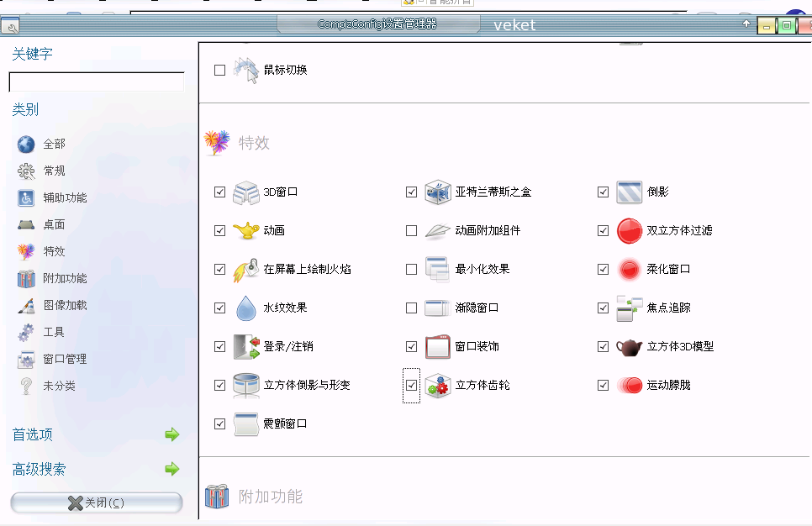Screen dimensions: 812x526
Task: Open the 柔化窗口 plugin settings label
Action: pyautogui.click(x=668, y=270)
